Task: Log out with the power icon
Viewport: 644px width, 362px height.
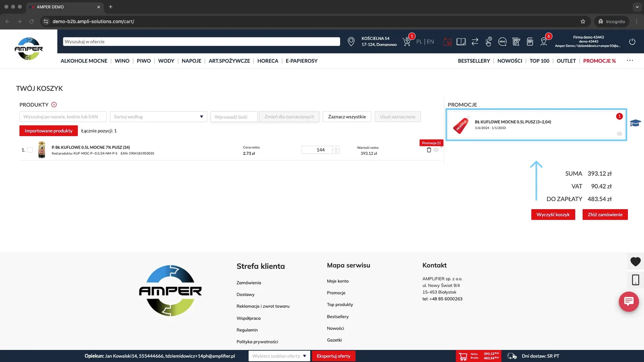Action: [632, 41]
